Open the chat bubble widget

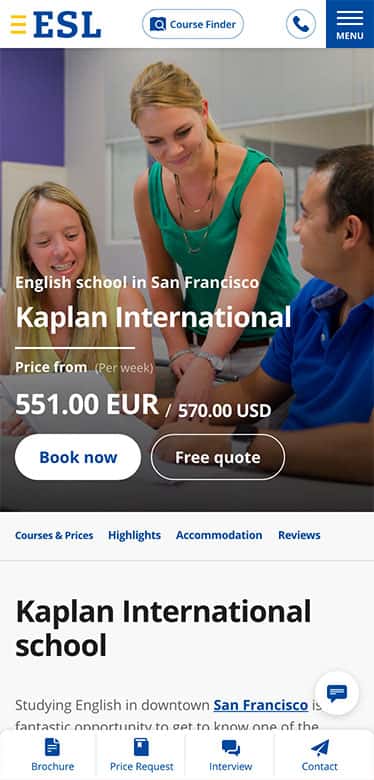click(337, 693)
